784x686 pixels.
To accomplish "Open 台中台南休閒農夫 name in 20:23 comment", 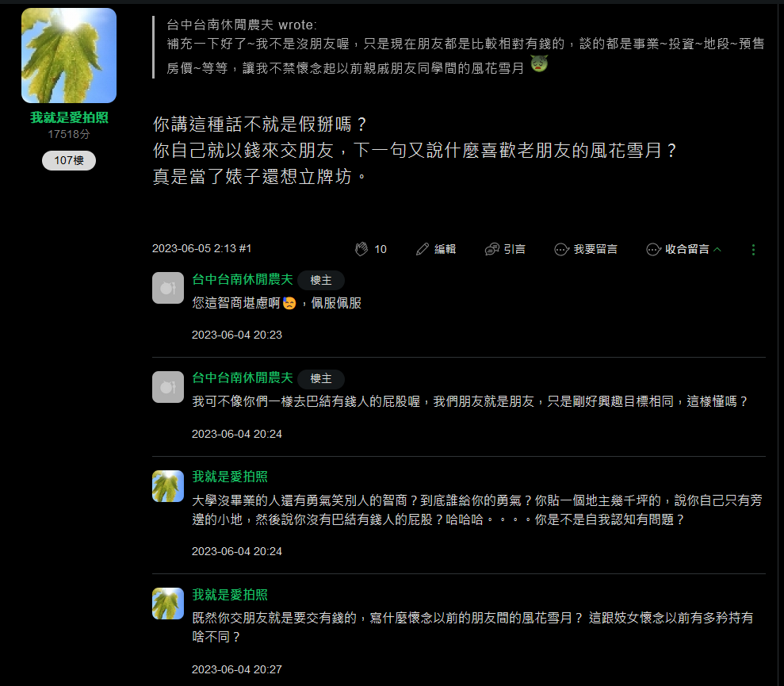I will point(243,279).
